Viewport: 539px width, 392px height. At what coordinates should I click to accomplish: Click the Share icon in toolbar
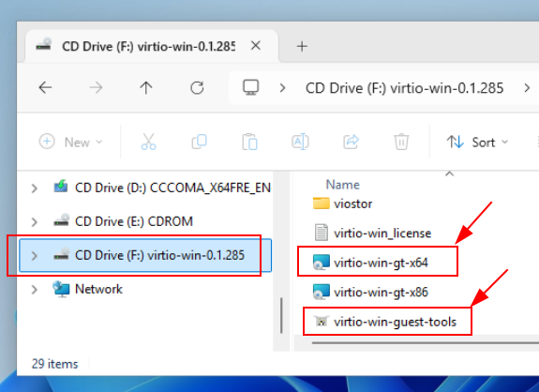[351, 142]
